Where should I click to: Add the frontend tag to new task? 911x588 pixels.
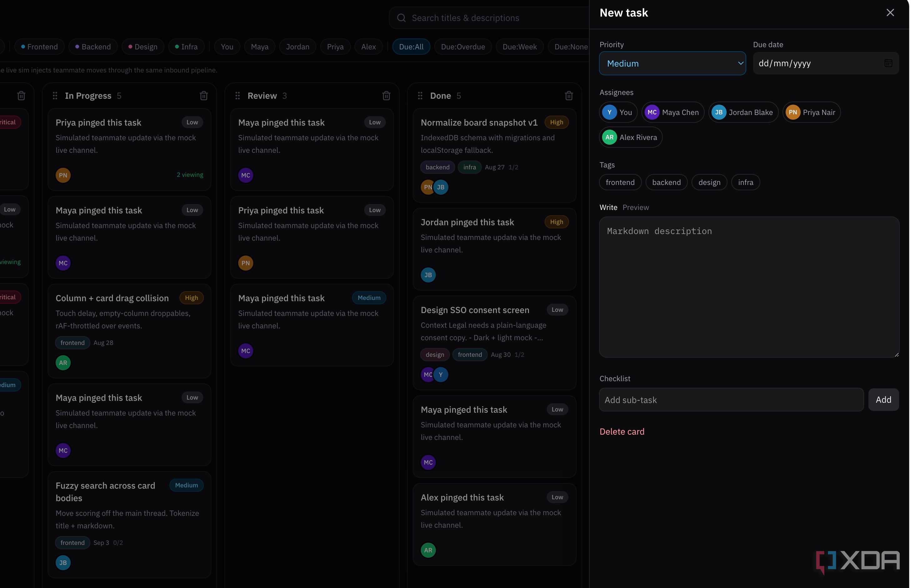tap(620, 182)
